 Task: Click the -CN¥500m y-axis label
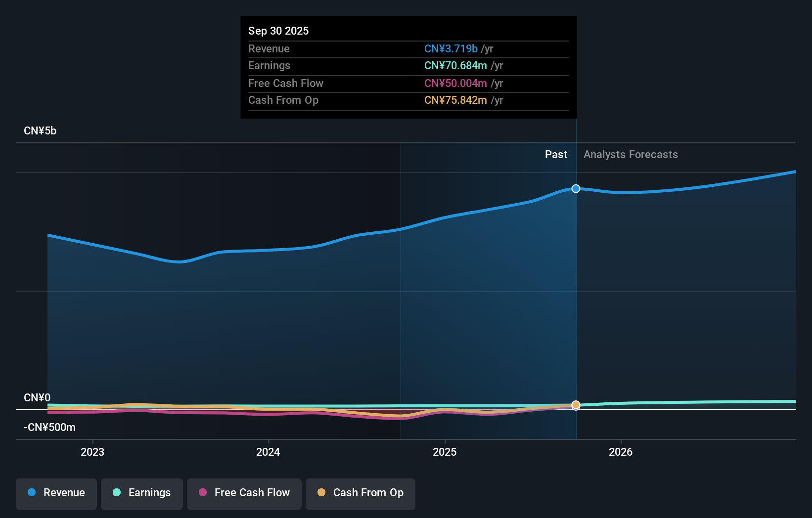49,428
